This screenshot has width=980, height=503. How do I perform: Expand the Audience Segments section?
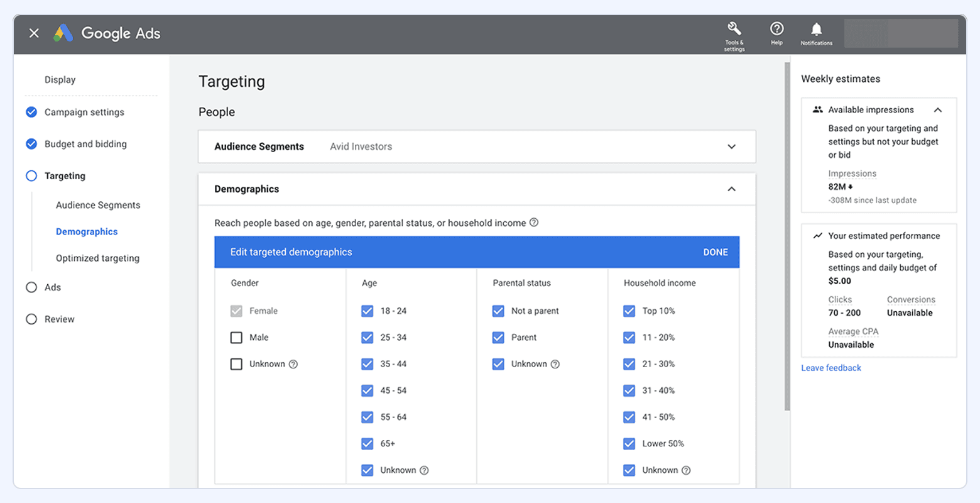click(731, 146)
